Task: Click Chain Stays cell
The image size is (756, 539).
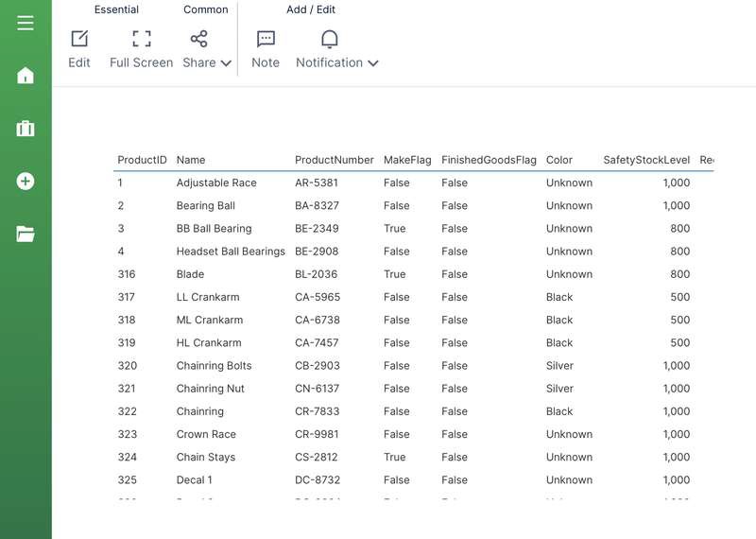Action: click(206, 457)
